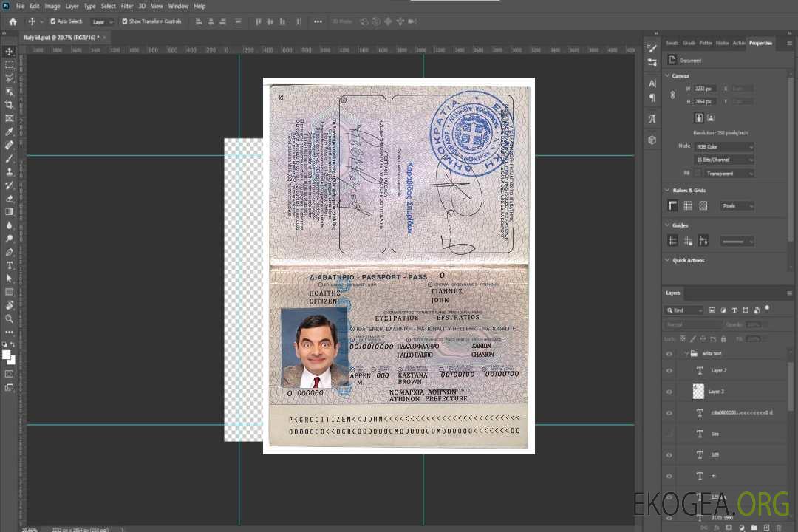The width and height of the screenshot is (798, 532).
Task: Select the Eyedropper tool
Action: pyautogui.click(x=9, y=132)
